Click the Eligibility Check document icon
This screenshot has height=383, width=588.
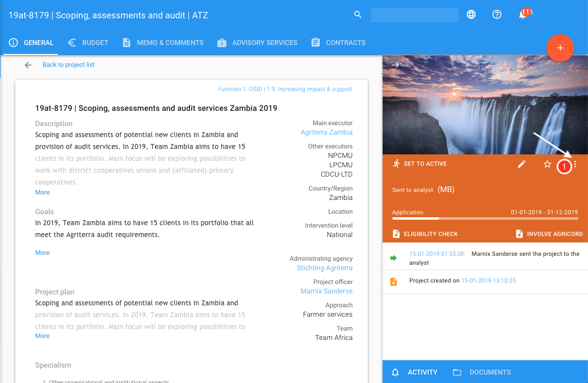[x=396, y=234]
